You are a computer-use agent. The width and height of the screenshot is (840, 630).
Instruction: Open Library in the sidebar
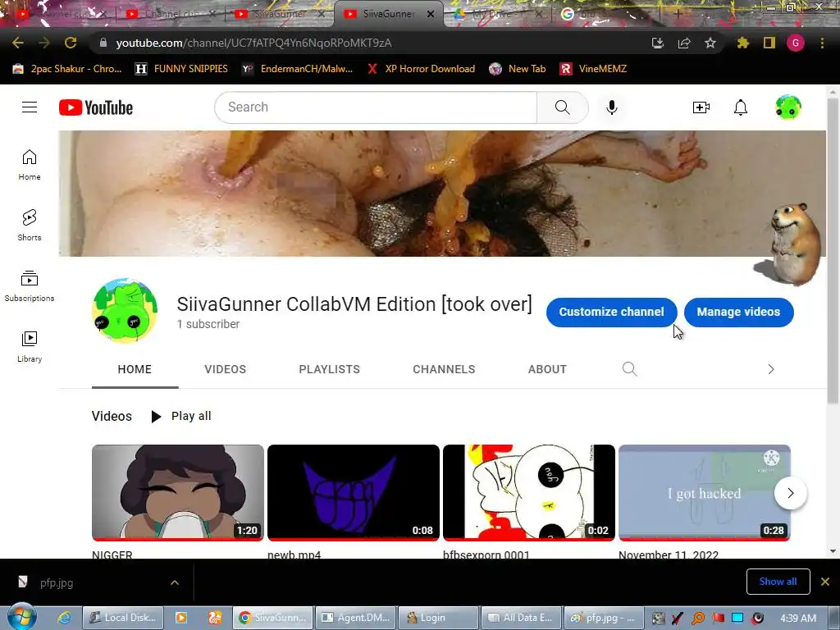coord(30,347)
